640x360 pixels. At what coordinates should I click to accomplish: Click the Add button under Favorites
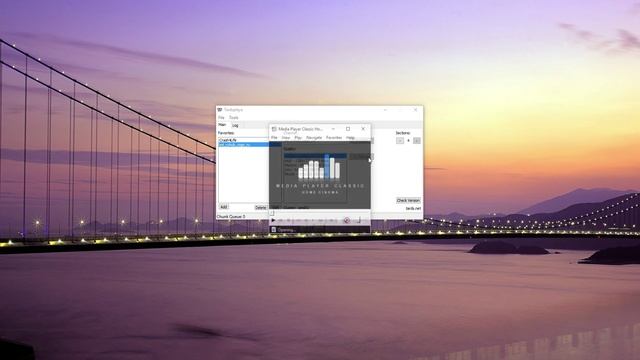[224, 207]
